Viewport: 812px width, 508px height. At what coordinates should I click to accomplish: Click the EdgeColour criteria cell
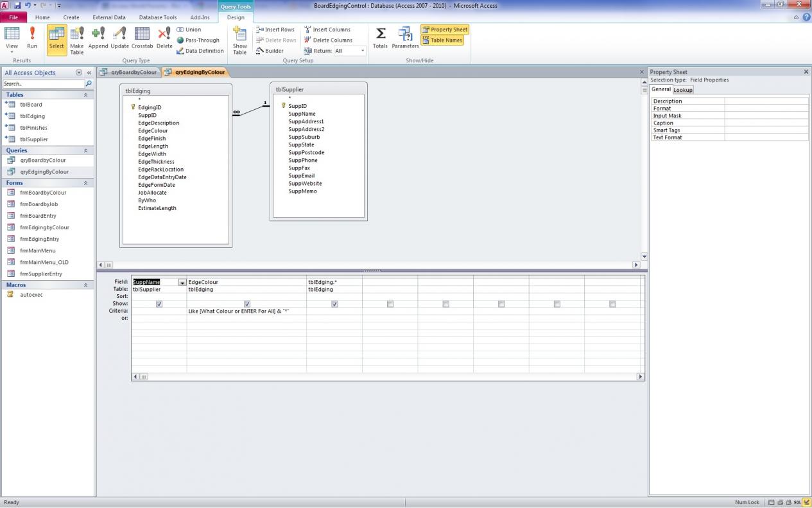pos(246,311)
